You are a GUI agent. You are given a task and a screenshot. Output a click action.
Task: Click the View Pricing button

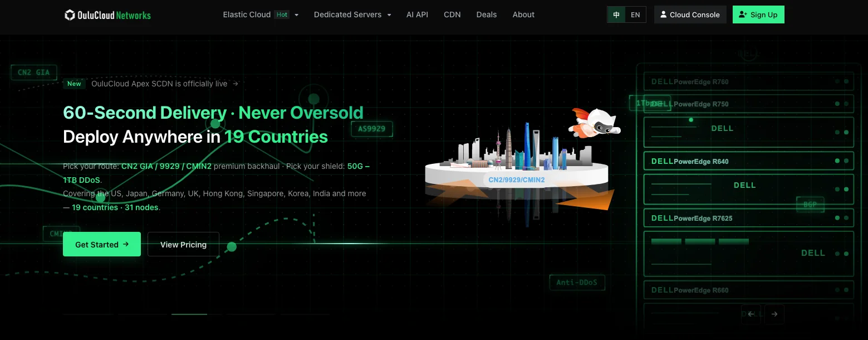(183, 244)
